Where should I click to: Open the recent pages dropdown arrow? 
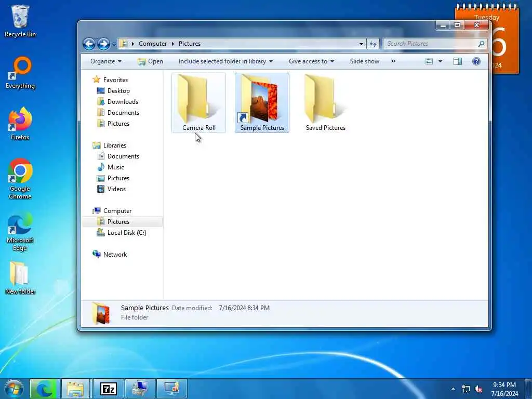(x=114, y=44)
